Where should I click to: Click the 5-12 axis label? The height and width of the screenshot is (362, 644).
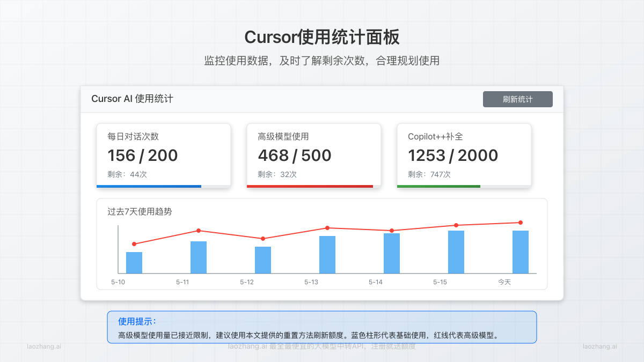[247, 282]
